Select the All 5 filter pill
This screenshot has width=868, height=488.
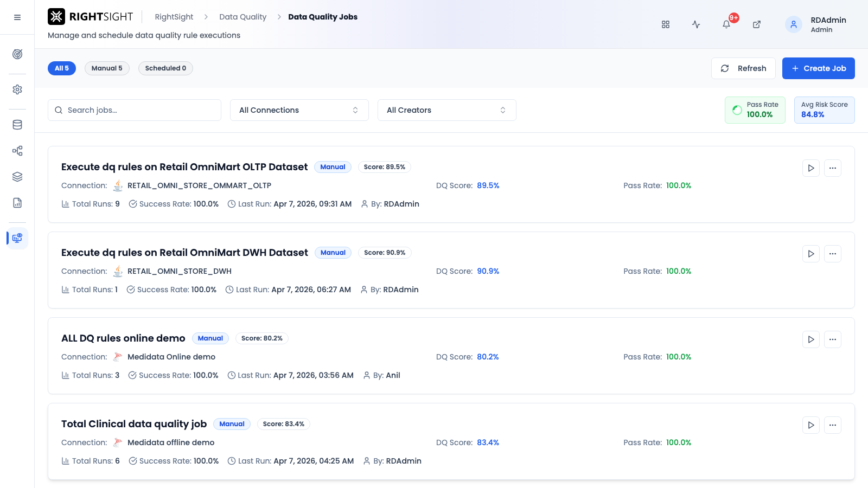[62, 68]
